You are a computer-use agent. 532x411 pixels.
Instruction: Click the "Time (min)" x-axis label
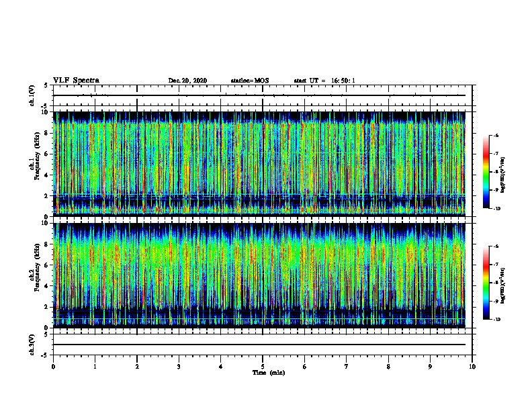(269, 373)
